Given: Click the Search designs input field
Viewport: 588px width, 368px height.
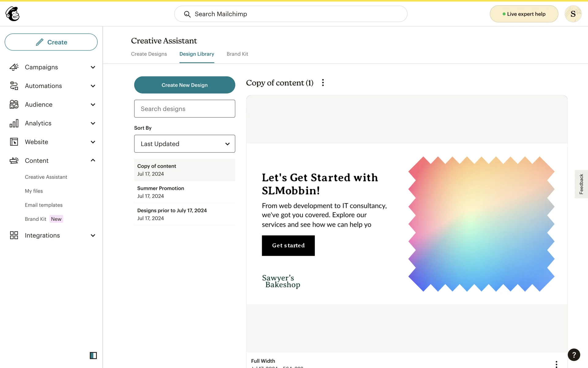Looking at the screenshot, I should coord(184,109).
